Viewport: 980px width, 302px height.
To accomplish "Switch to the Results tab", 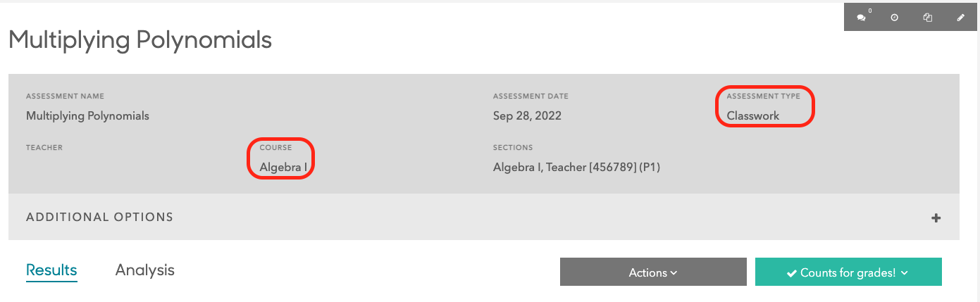I will click(x=51, y=270).
